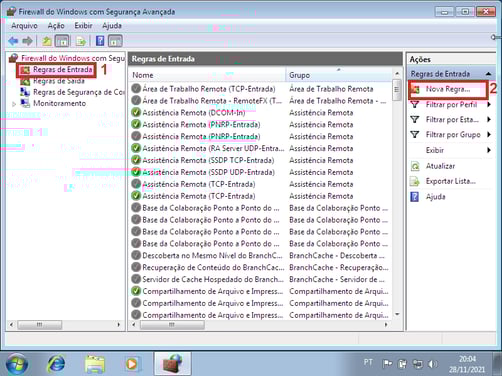Click Ajuda in actions pane
This screenshot has height=376, width=502.
(x=435, y=197)
